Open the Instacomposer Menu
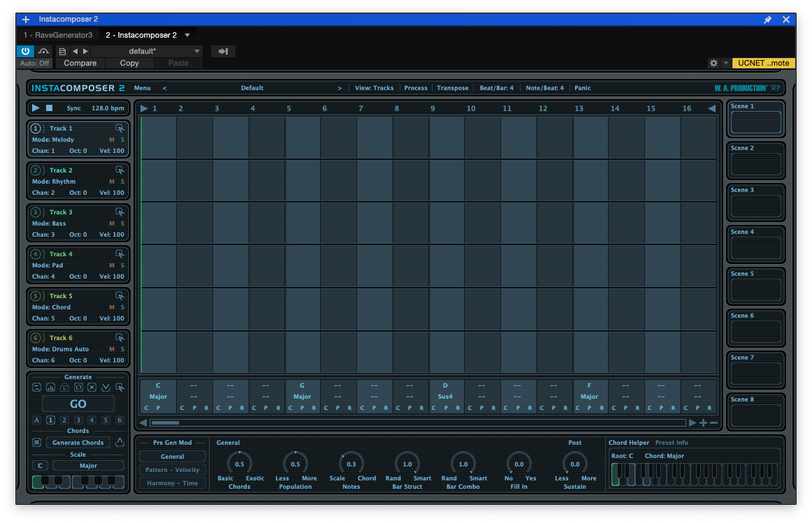The width and height of the screenshot is (812, 523). click(x=143, y=88)
